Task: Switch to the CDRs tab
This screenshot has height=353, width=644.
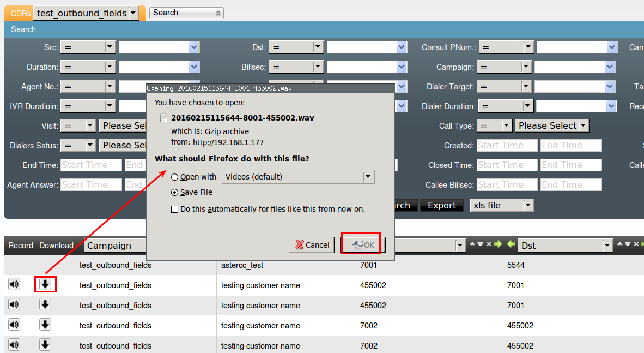Action: point(21,13)
